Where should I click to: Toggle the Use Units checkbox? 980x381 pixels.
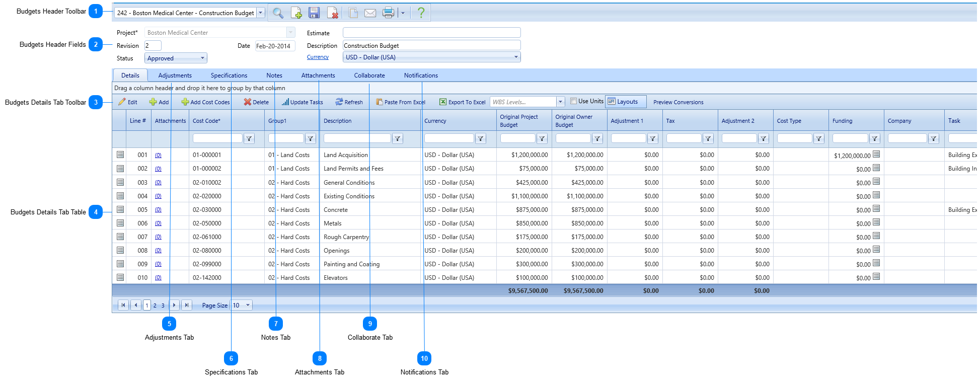573,101
